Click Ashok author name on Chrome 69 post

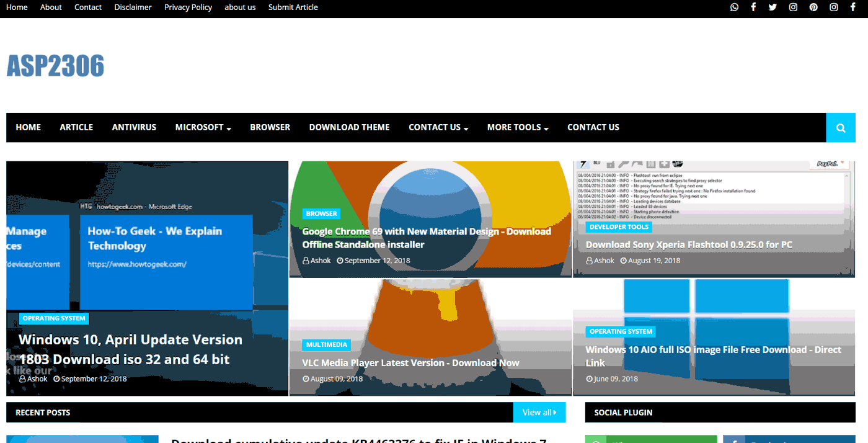click(x=321, y=261)
